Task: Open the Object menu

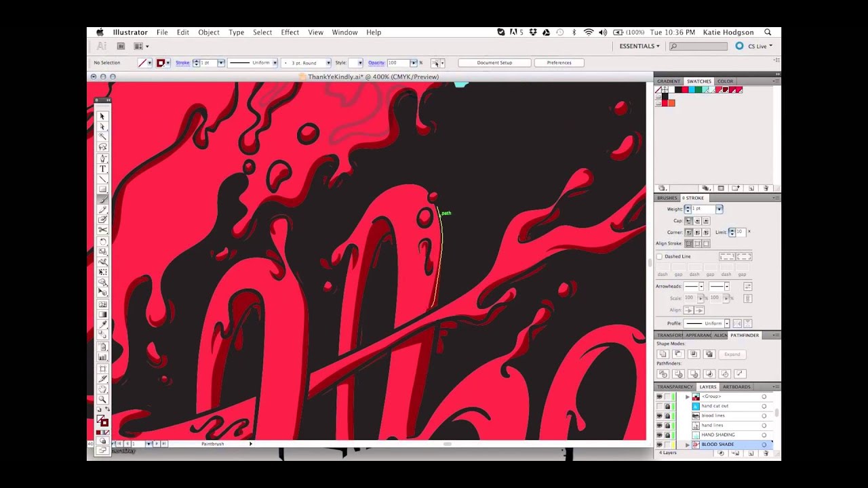Action: (209, 32)
